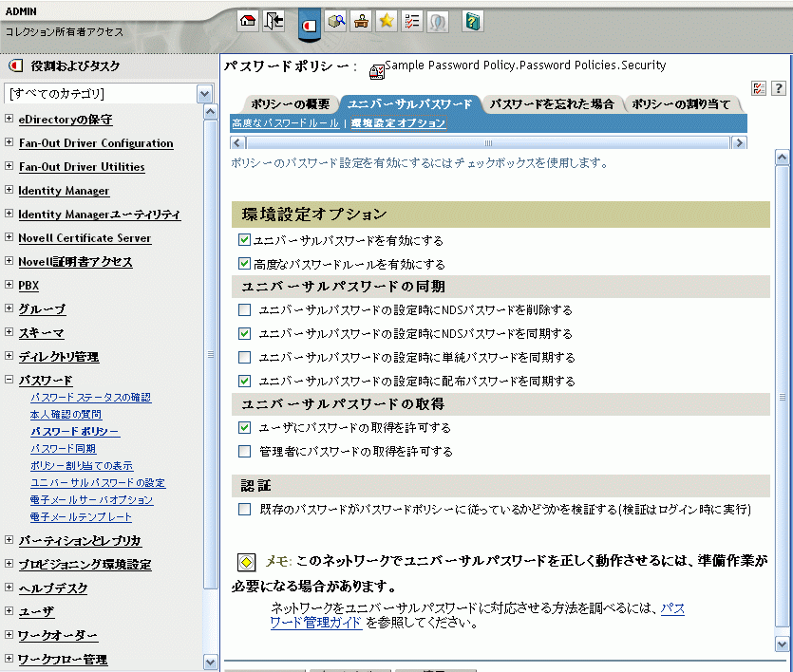793x672 pixels.
Task: Click the Home icon in top toolbar
Action: tap(248, 21)
